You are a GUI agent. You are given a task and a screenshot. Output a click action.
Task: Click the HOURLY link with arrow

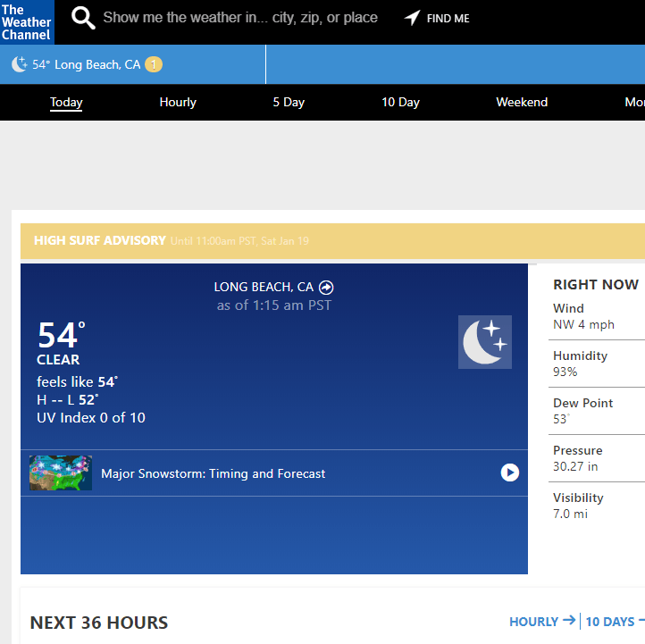point(541,622)
